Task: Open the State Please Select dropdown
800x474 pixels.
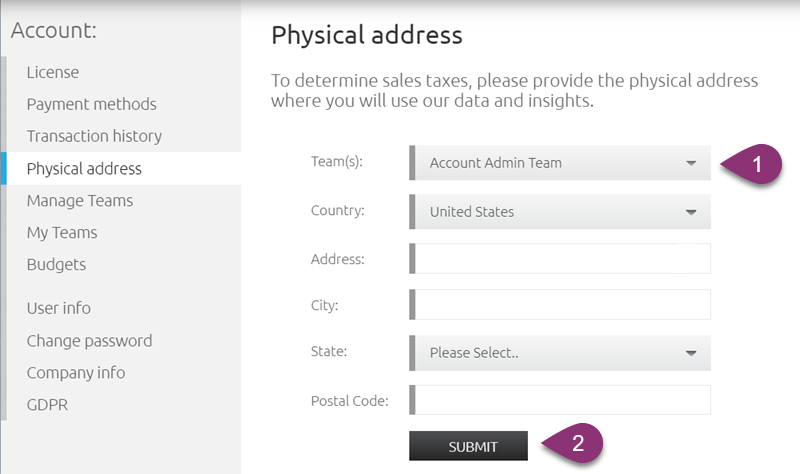Action: [560, 353]
